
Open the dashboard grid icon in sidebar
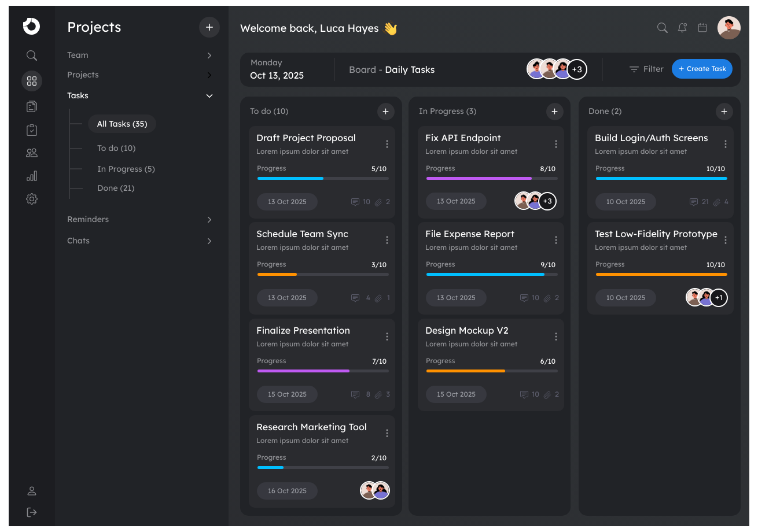[32, 81]
